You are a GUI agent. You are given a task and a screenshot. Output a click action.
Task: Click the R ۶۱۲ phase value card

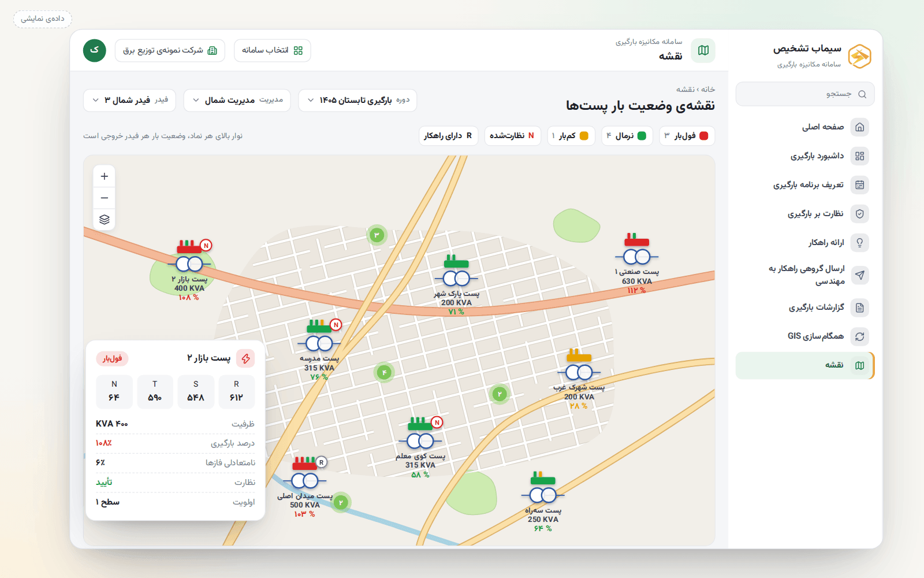coord(237,392)
